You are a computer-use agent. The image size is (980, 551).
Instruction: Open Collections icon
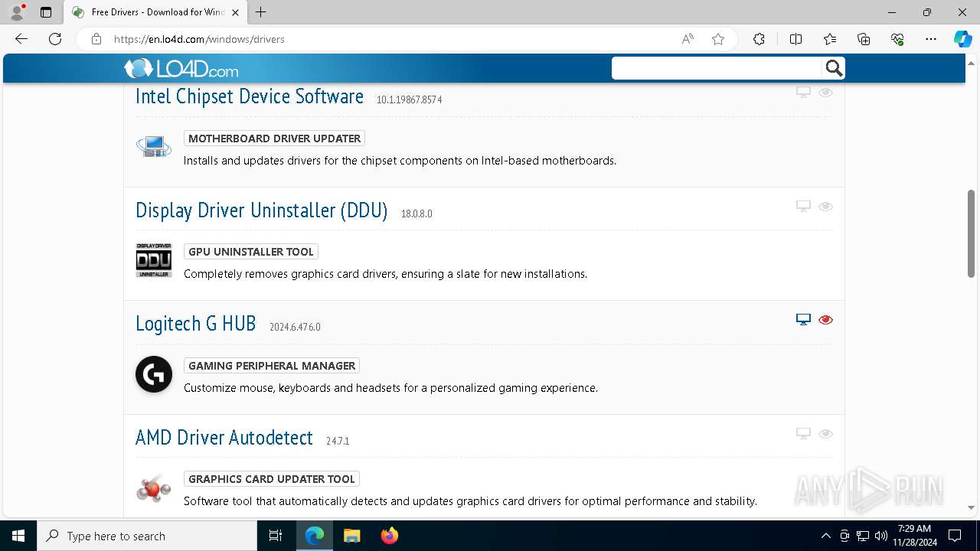click(x=864, y=39)
